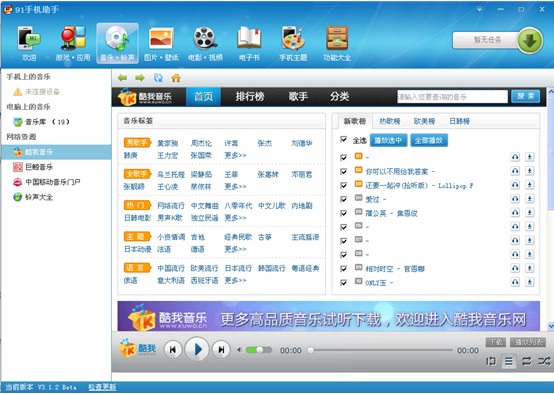
Task: Open the title bar dropdown menu arrow
Action: [479, 10]
